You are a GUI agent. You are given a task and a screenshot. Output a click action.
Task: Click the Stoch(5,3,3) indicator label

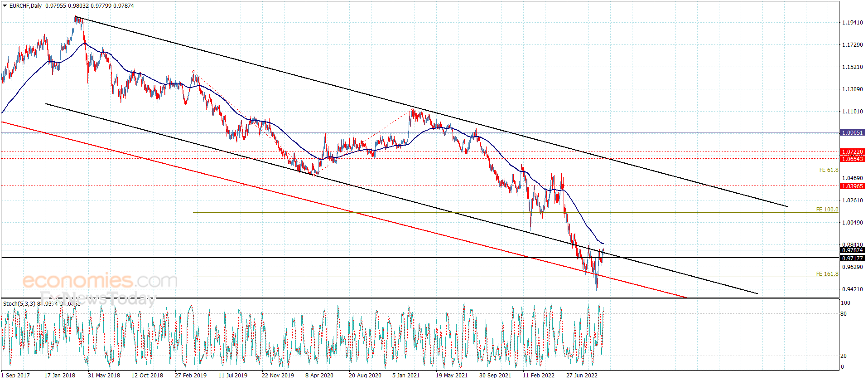pos(19,303)
